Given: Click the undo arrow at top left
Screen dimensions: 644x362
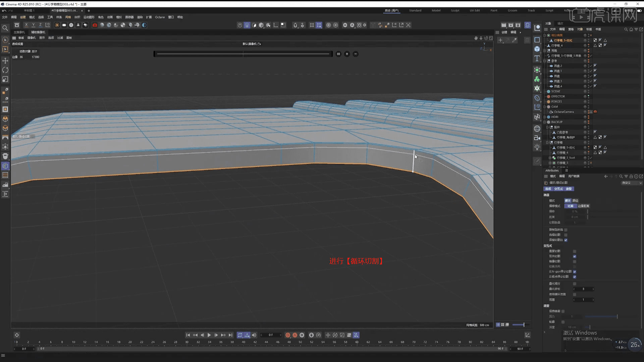Looking at the screenshot, I should (x=4, y=11).
